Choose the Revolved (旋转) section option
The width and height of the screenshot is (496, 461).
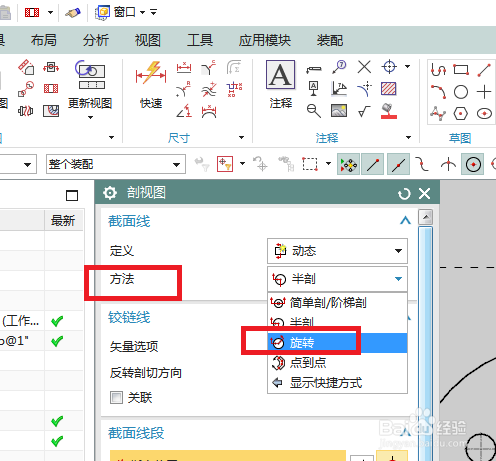(337, 343)
